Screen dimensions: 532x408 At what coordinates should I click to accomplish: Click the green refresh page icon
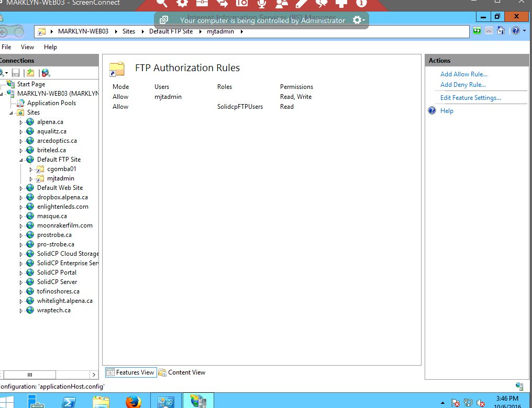(477, 31)
